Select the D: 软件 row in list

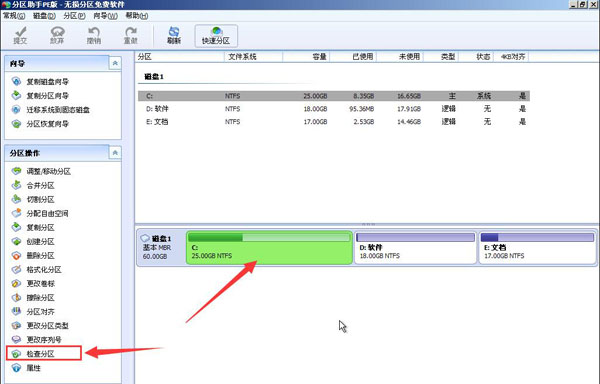[334, 109]
